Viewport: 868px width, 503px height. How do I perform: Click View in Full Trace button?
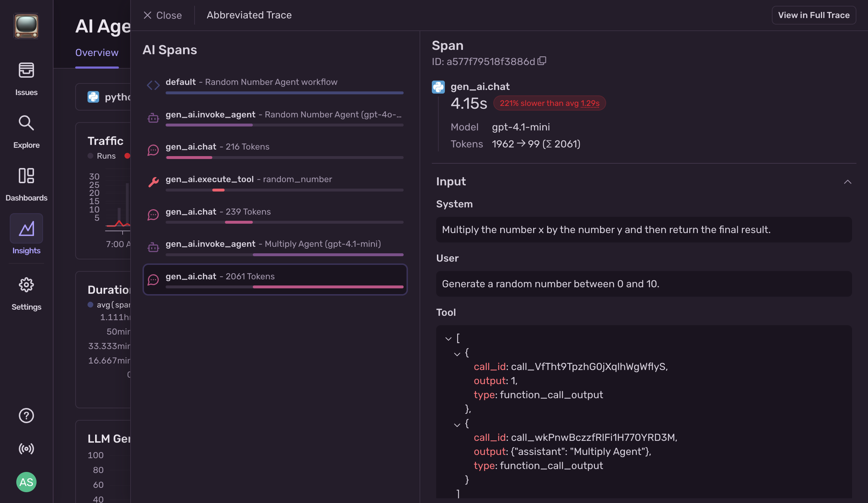pyautogui.click(x=814, y=15)
